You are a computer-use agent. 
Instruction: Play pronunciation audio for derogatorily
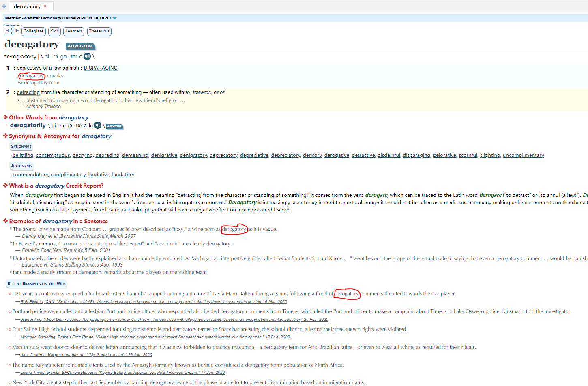[x=98, y=125]
